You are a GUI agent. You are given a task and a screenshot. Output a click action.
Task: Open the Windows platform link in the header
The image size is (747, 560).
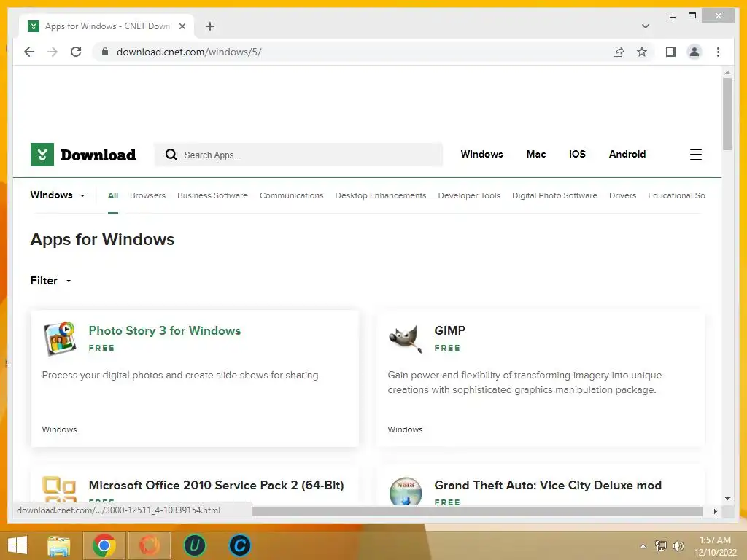click(481, 155)
